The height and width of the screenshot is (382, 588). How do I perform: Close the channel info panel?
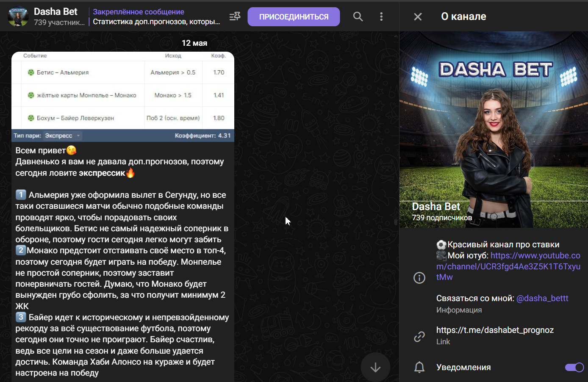point(418,17)
